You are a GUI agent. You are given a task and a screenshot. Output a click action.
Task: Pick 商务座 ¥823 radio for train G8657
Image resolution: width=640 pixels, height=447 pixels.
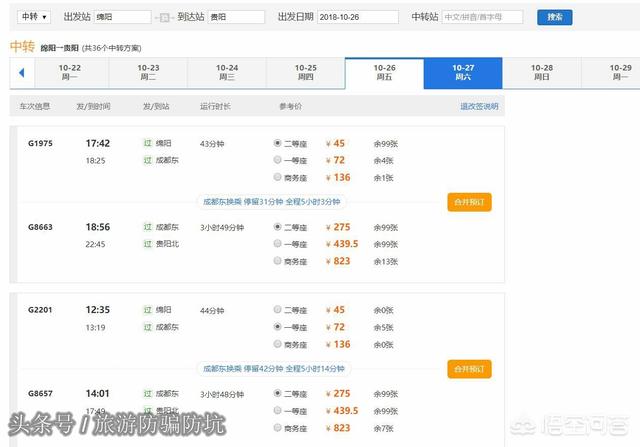point(277,428)
